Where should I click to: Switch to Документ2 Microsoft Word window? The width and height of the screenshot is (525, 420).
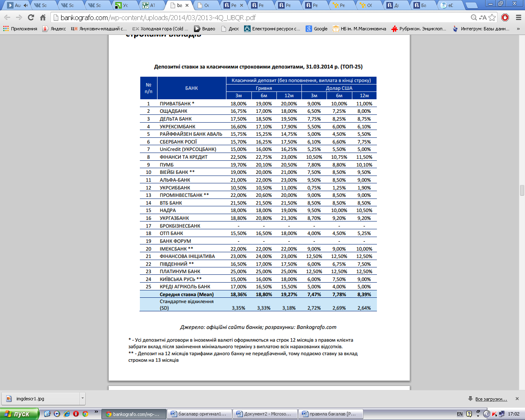[x=265, y=414]
